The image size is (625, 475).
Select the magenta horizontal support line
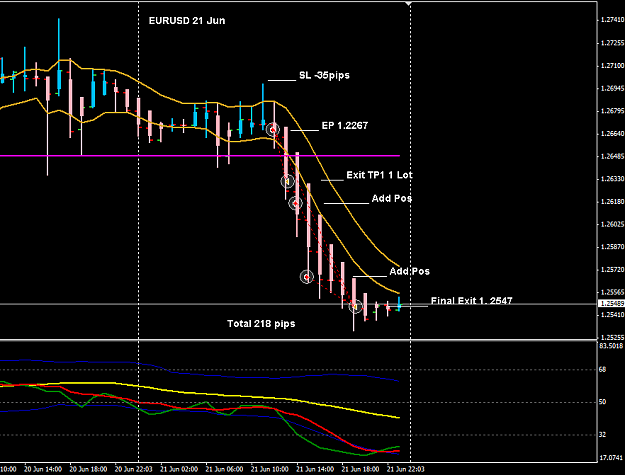[199, 156]
